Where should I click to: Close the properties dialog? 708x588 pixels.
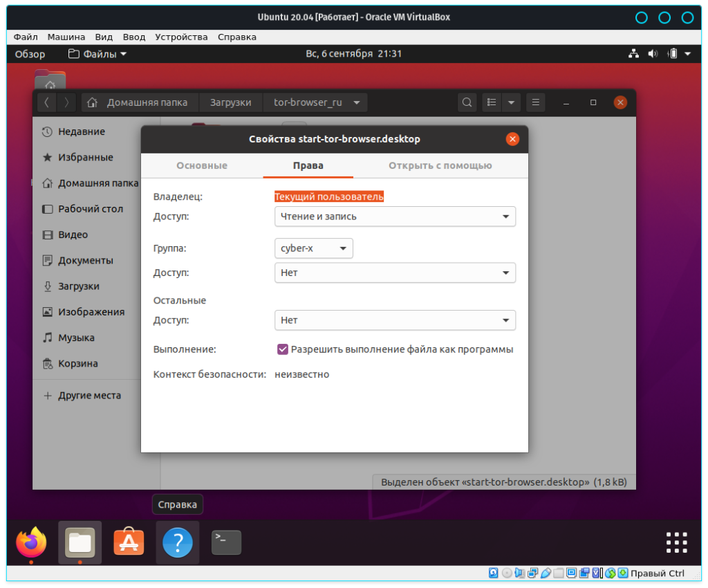click(x=512, y=139)
